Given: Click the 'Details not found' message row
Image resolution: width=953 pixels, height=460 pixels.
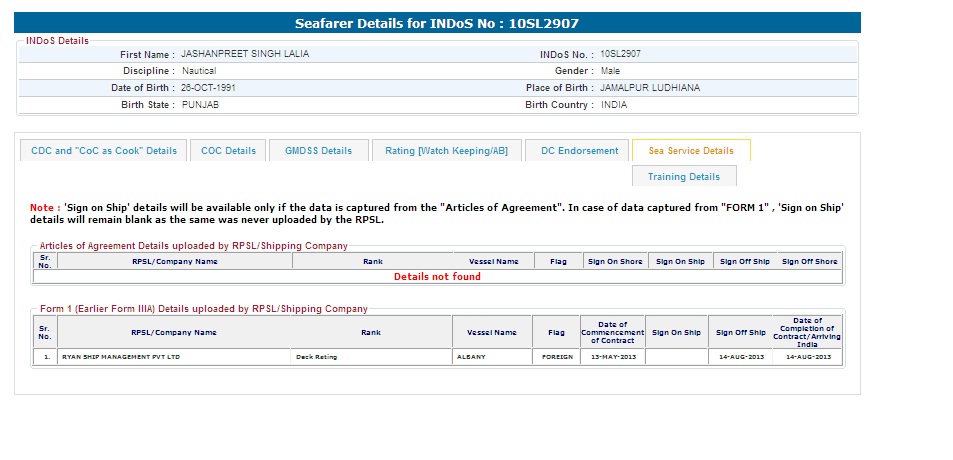Looking at the screenshot, I should tap(437, 277).
